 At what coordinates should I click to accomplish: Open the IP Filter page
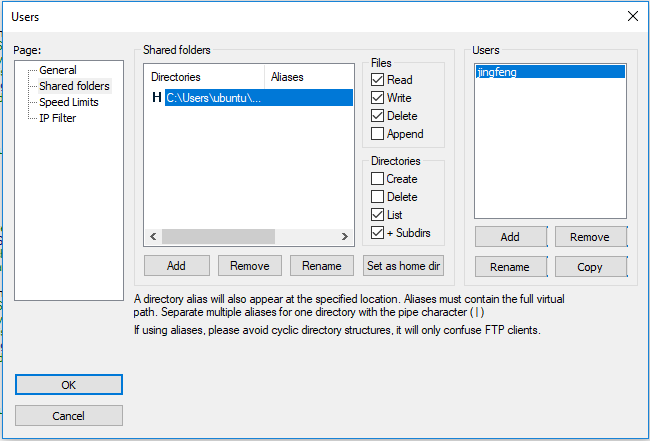pyautogui.click(x=58, y=118)
